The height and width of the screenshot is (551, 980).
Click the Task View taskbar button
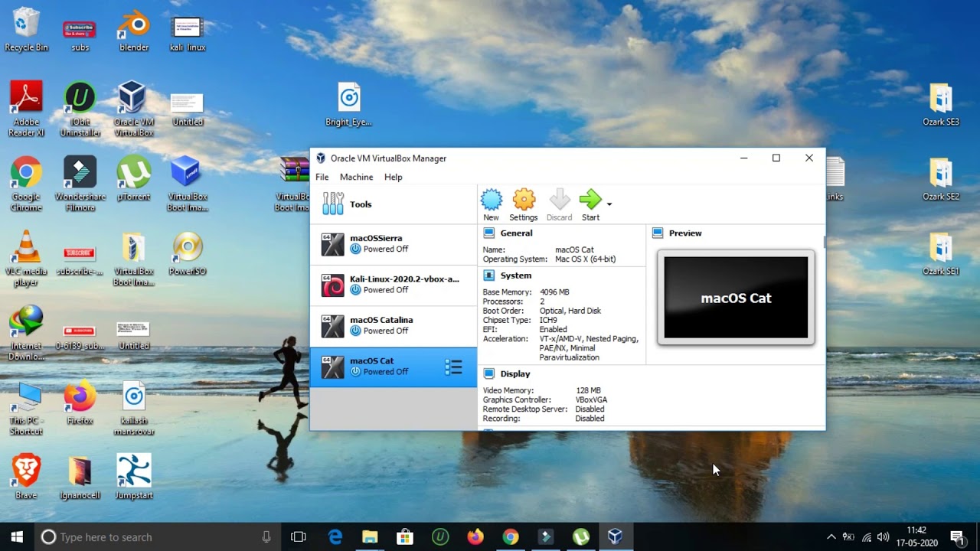pos(299,537)
